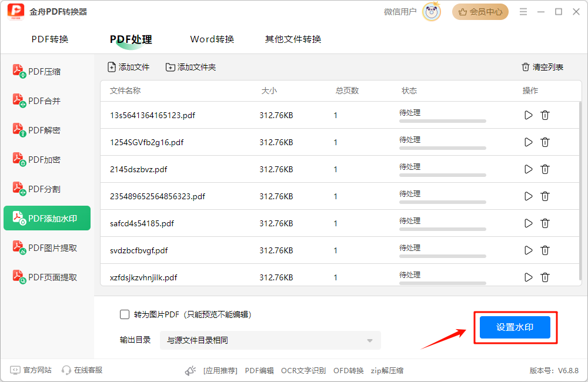Delete safcd4s54185.pdf from the file list

pos(545,223)
